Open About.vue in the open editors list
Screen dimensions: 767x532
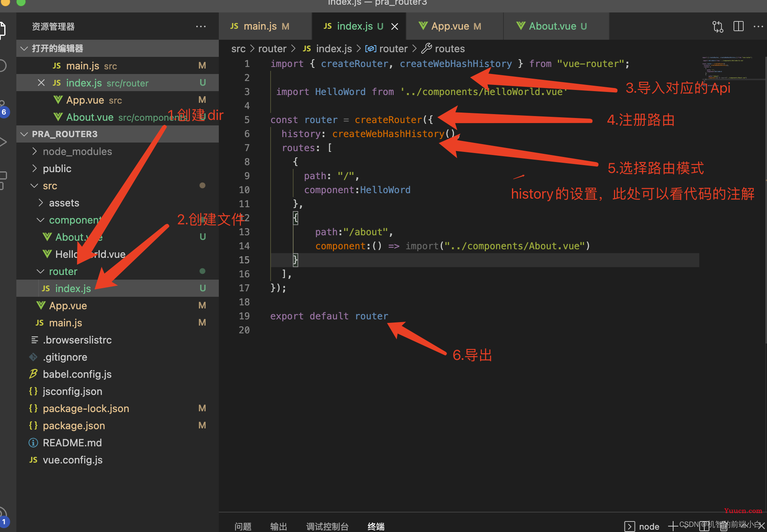(118, 117)
